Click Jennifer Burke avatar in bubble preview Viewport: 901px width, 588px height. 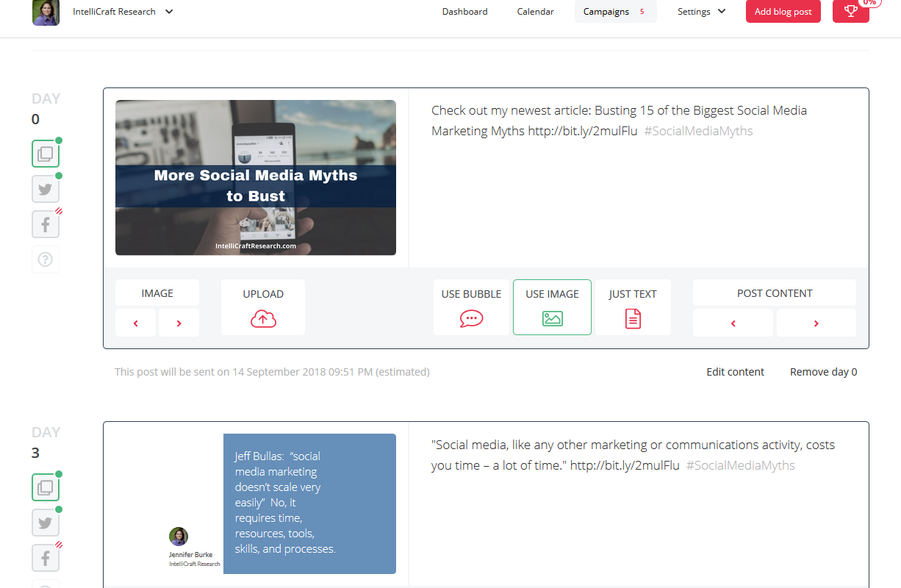point(179,537)
